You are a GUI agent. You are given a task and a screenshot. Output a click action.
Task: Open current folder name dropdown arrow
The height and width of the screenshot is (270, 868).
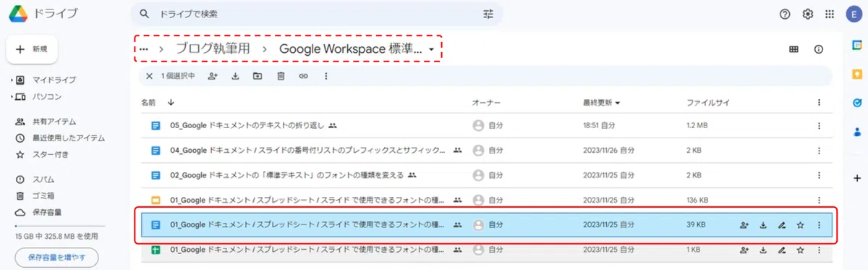click(x=432, y=49)
